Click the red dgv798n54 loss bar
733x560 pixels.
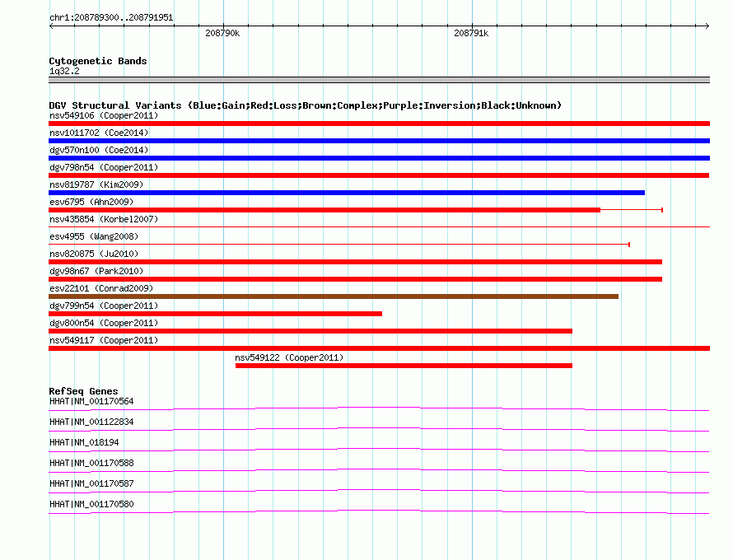pyautogui.click(x=379, y=175)
